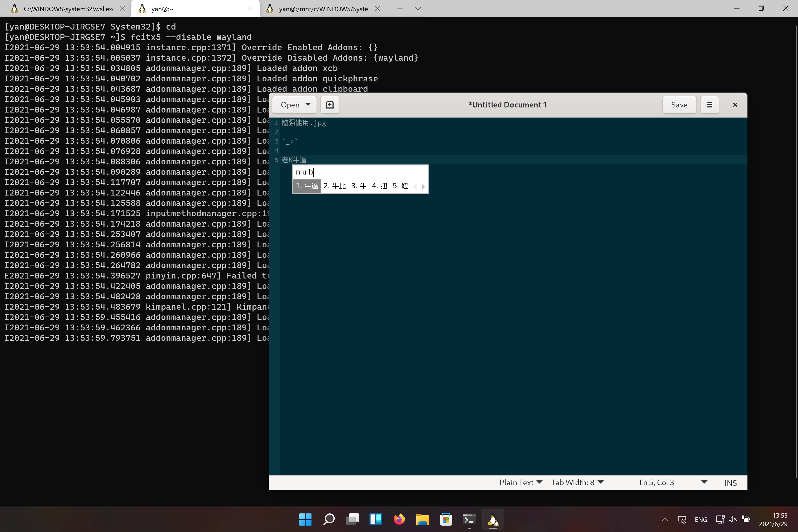Switch to yan@:/mnt/c/WINDOWS/Syste tab
The width and height of the screenshot is (798, 532).
(323, 9)
